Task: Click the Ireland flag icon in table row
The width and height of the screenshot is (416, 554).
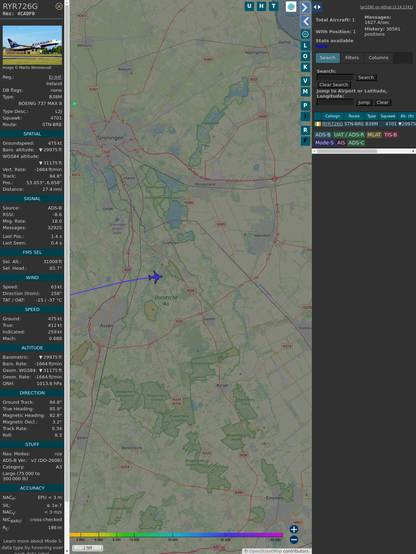Action: (x=318, y=124)
